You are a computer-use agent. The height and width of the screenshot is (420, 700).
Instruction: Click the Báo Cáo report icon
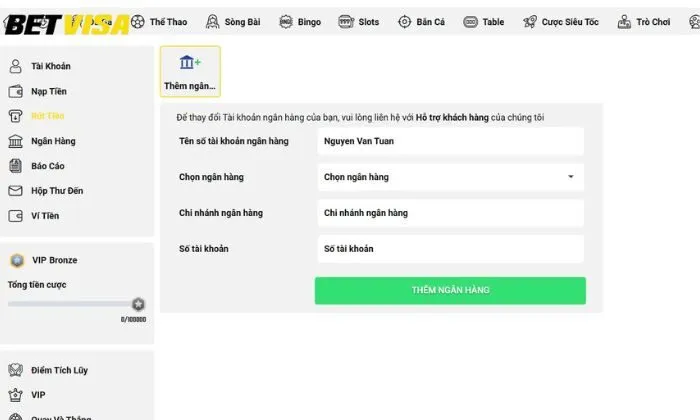click(15, 166)
